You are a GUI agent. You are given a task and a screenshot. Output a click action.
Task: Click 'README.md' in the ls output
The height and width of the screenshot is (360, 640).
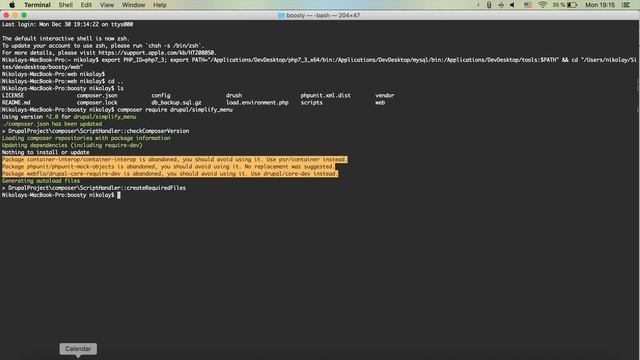(16, 103)
